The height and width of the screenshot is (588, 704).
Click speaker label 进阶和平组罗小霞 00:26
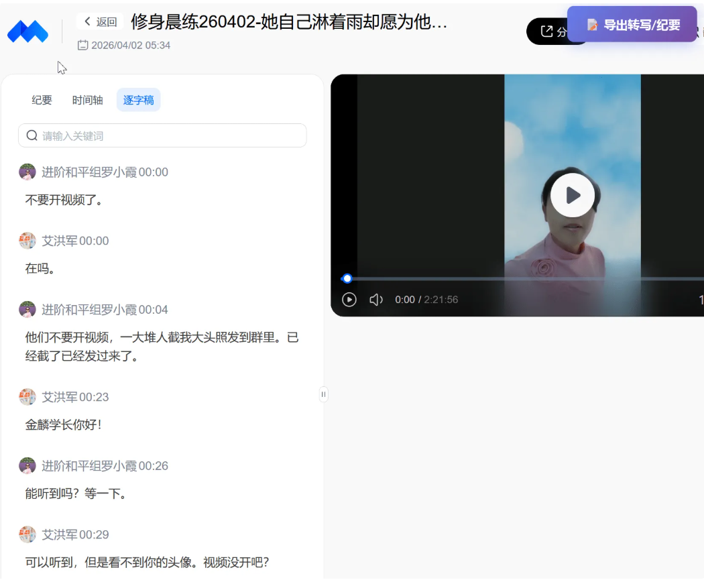(105, 466)
